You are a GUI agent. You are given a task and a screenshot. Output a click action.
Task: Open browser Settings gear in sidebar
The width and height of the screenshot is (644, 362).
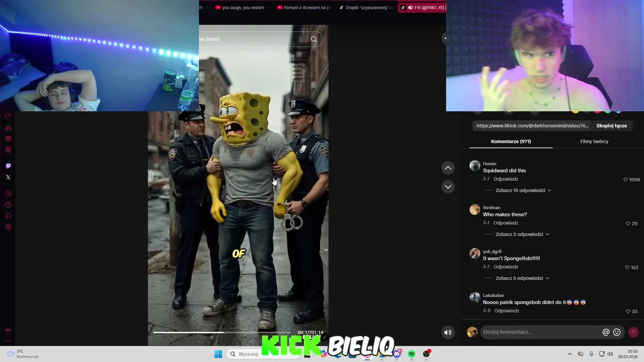(8, 227)
